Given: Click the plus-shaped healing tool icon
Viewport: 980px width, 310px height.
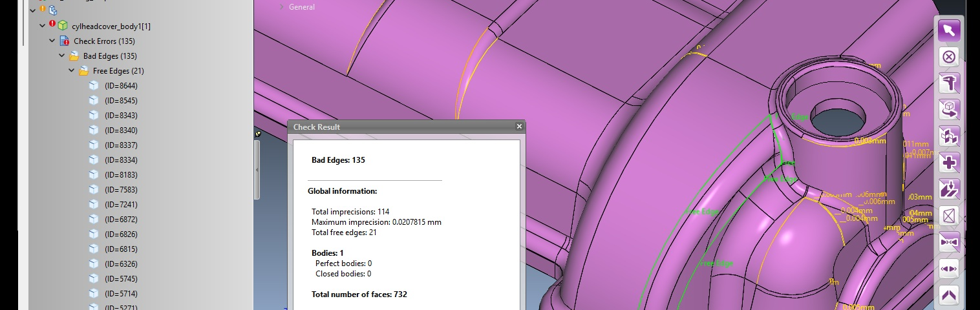Looking at the screenshot, I should 948,163.
